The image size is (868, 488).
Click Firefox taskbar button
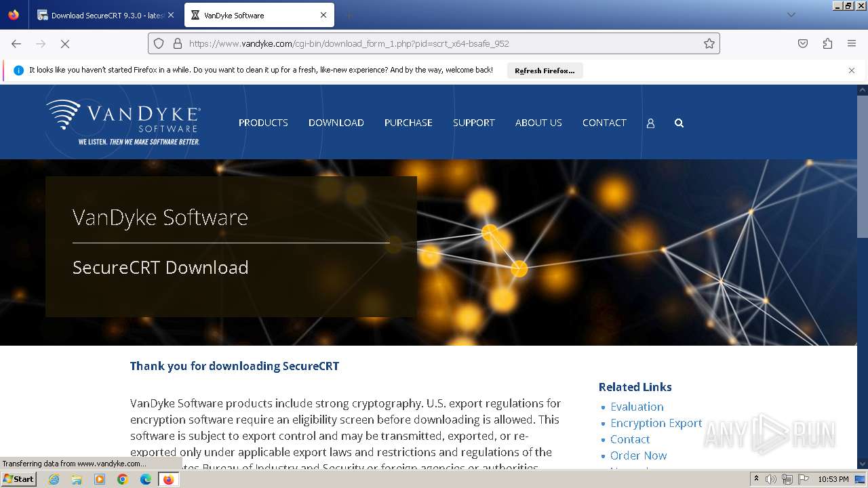(168, 479)
